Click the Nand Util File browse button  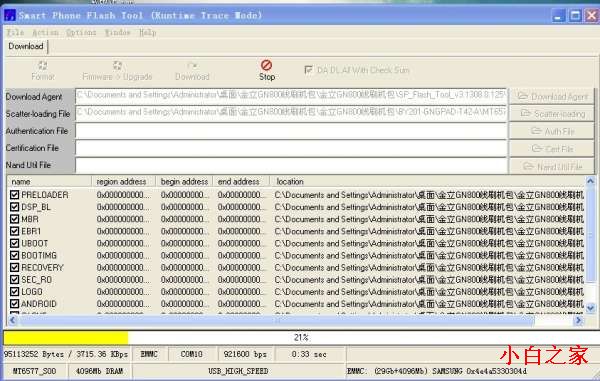[552, 166]
